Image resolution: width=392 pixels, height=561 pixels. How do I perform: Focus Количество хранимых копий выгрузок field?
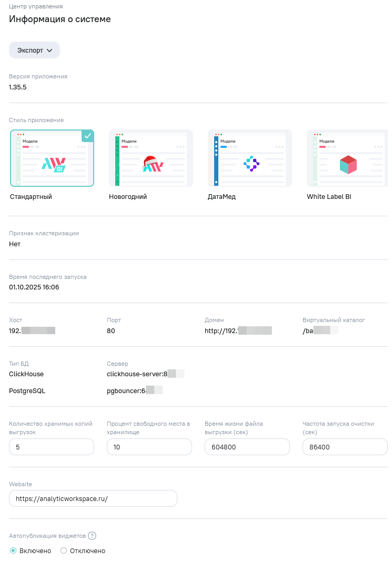point(52,447)
